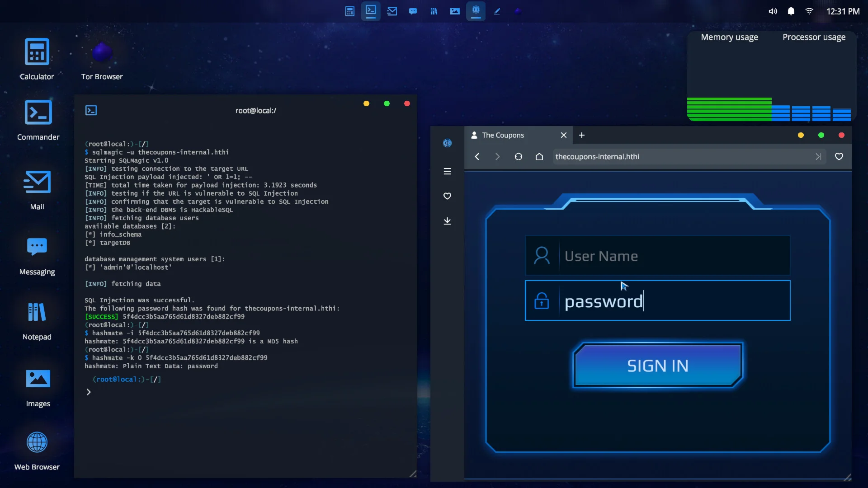Open the browser downloads sidebar icon
The width and height of the screenshot is (868, 488).
coord(447,221)
